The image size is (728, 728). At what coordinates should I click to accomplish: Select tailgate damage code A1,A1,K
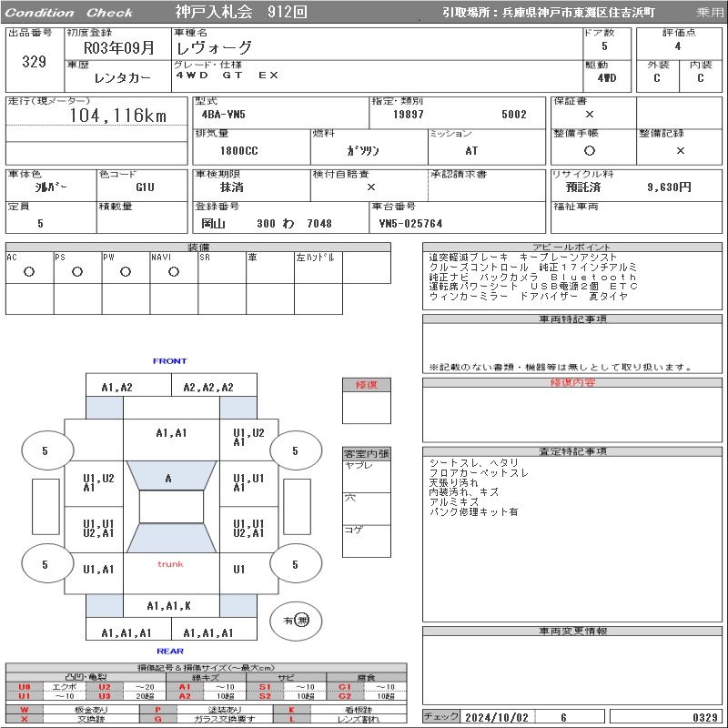coord(168,605)
